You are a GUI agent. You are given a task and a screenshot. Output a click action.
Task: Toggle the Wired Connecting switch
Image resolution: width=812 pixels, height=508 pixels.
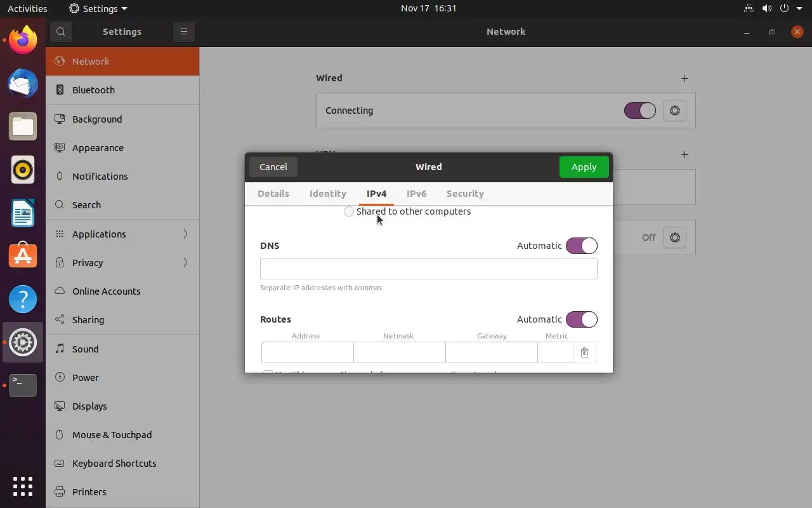point(640,110)
